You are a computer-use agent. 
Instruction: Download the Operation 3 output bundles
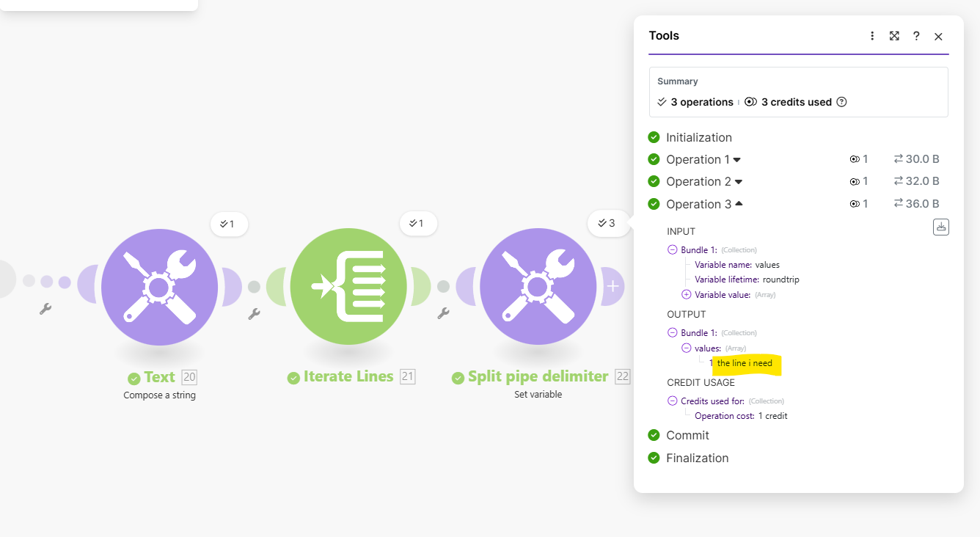[x=941, y=227]
